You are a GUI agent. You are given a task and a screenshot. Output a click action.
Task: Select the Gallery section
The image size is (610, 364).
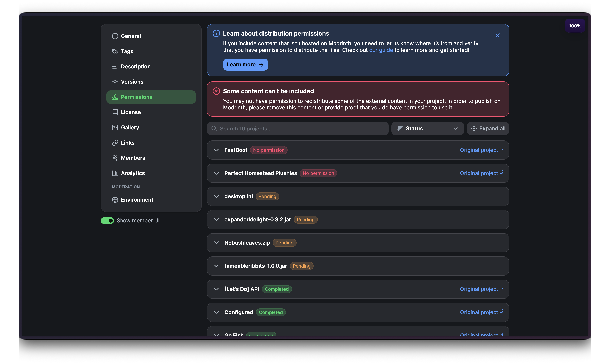(151, 127)
